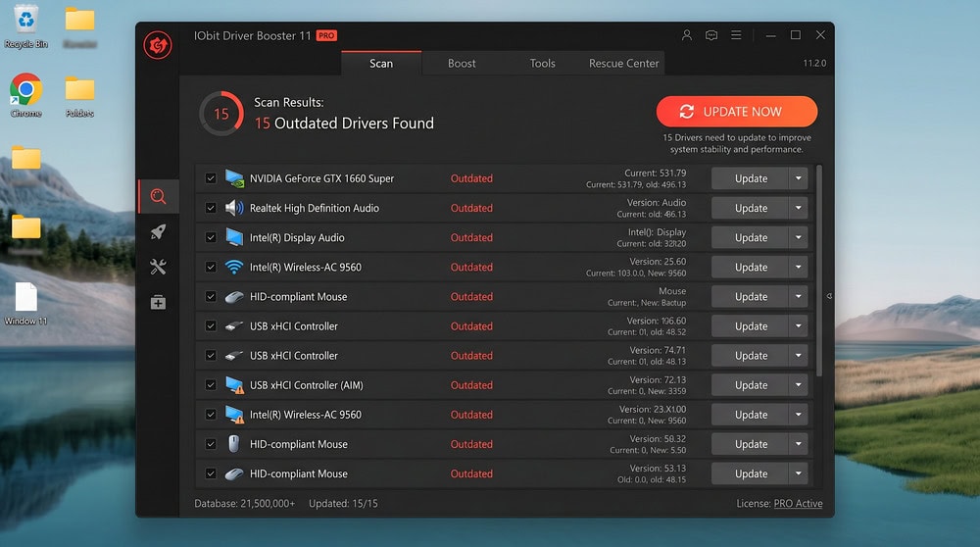Open the Folders desktop folder
Viewport: 980px width, 547px height.
click(79, 96)
